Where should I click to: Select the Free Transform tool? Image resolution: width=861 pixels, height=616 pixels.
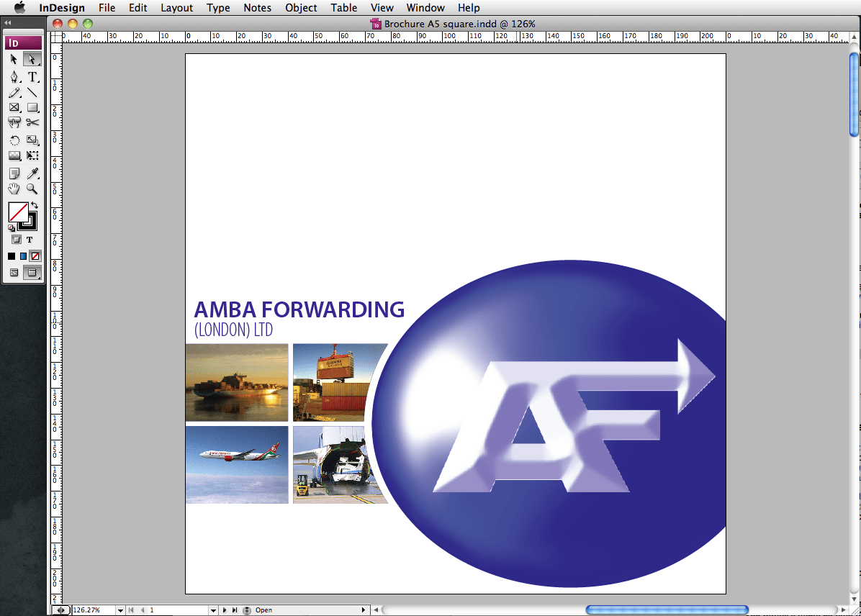32,156
